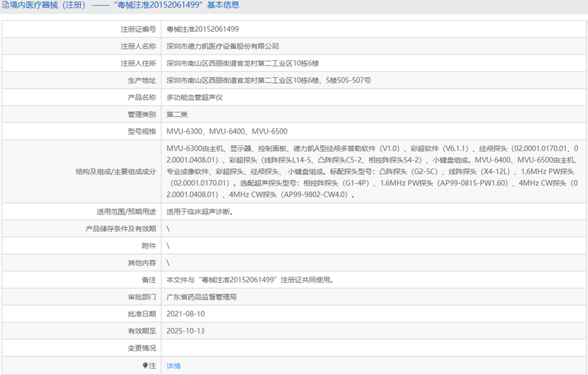
Task: Click the model specification MVU-6300、MVU-6400、MVU-6500
Action: (227, 131)
